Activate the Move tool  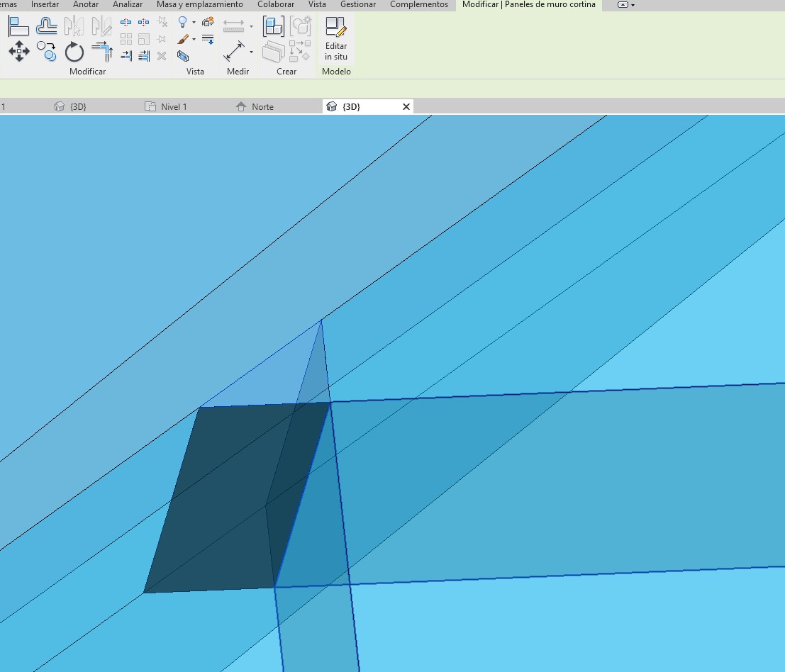point(18,51)
